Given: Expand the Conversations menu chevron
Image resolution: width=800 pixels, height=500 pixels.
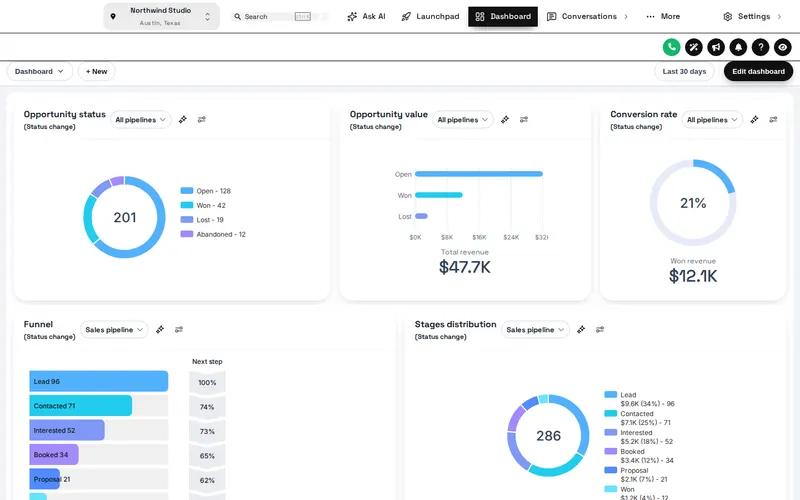Looking at the screenshot, I should pyautogui.click(x=626, y=17).
